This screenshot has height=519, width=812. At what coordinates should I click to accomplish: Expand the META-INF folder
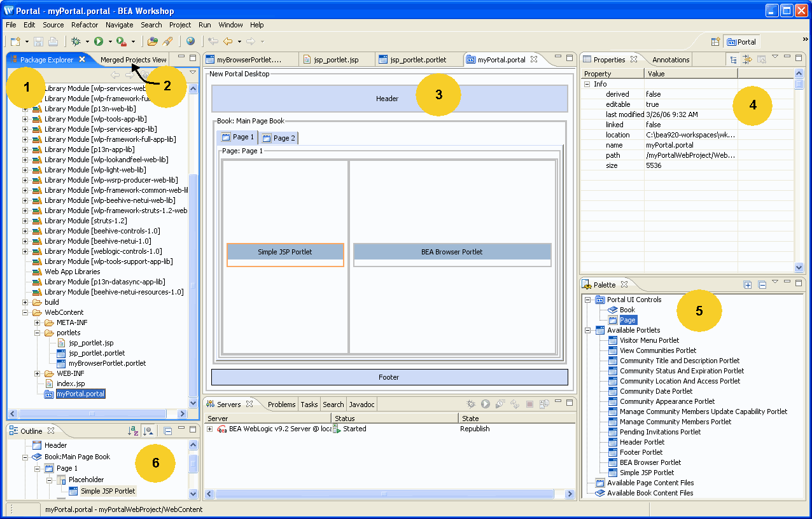38,322
